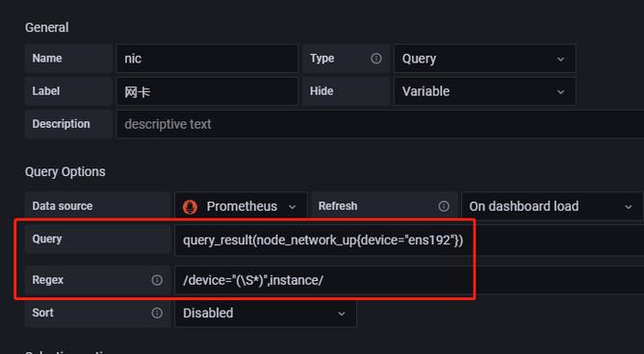Open the Refresh dropdown On dashboard load
This screenshot has height=354, width=644.
pos(552,206)
